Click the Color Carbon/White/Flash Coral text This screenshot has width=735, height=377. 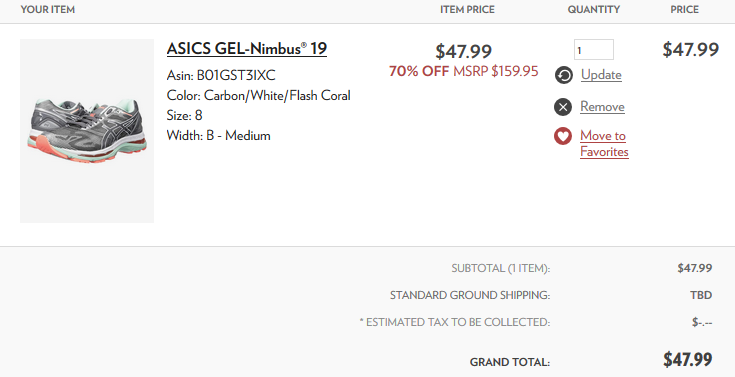click(258, 96)
